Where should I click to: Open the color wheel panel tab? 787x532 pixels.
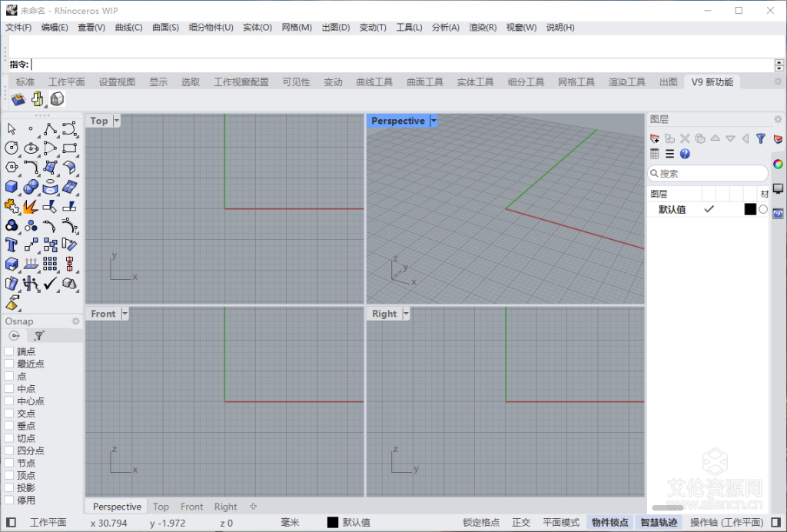778,164
